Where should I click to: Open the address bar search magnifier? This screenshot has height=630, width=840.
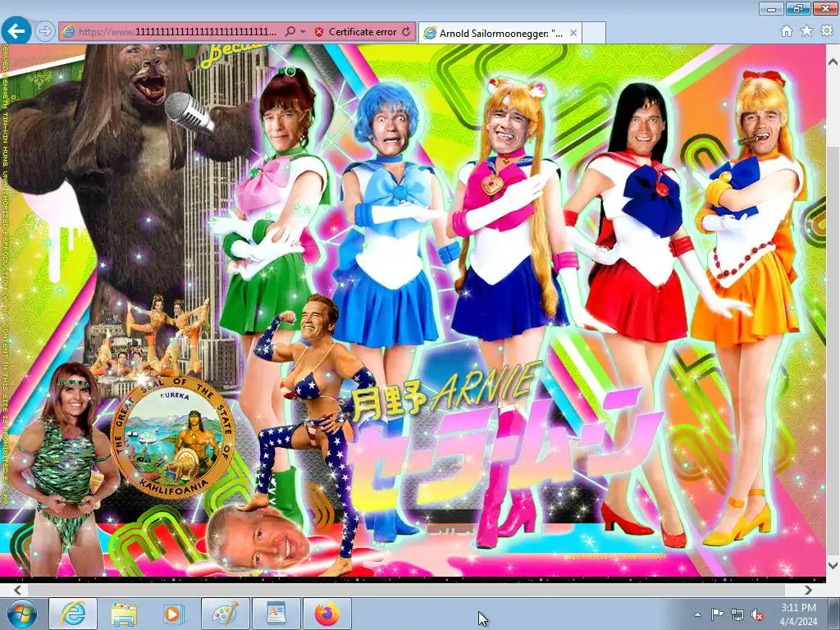(x=290, y=32)
